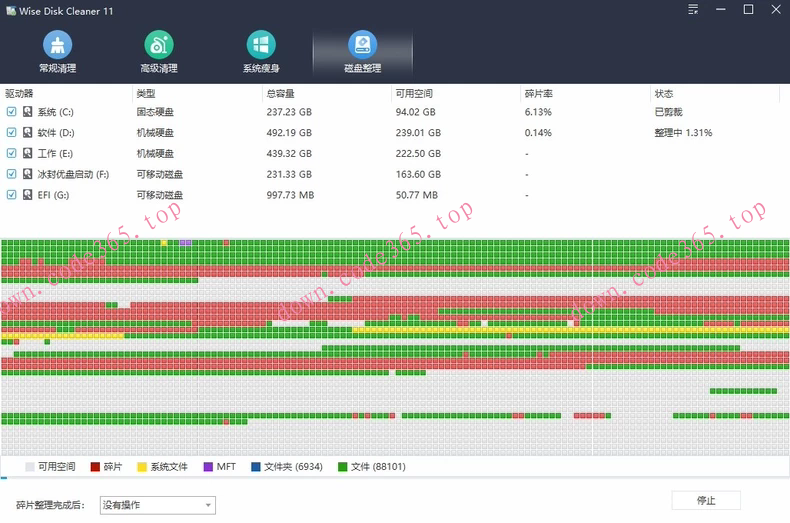Screen dimensions: 790x523
Task: Sort by the 总容量 column header
Action: pos(281,94)
